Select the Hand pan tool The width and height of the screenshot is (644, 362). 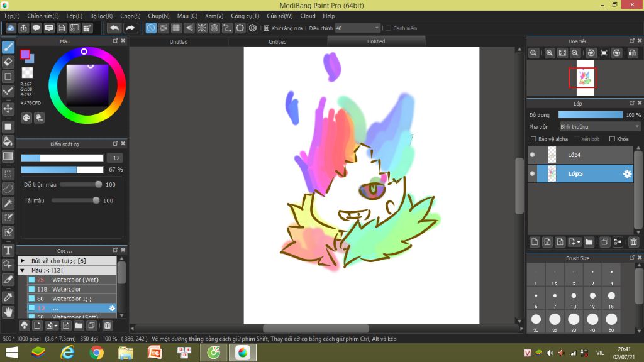pos(8,312)
